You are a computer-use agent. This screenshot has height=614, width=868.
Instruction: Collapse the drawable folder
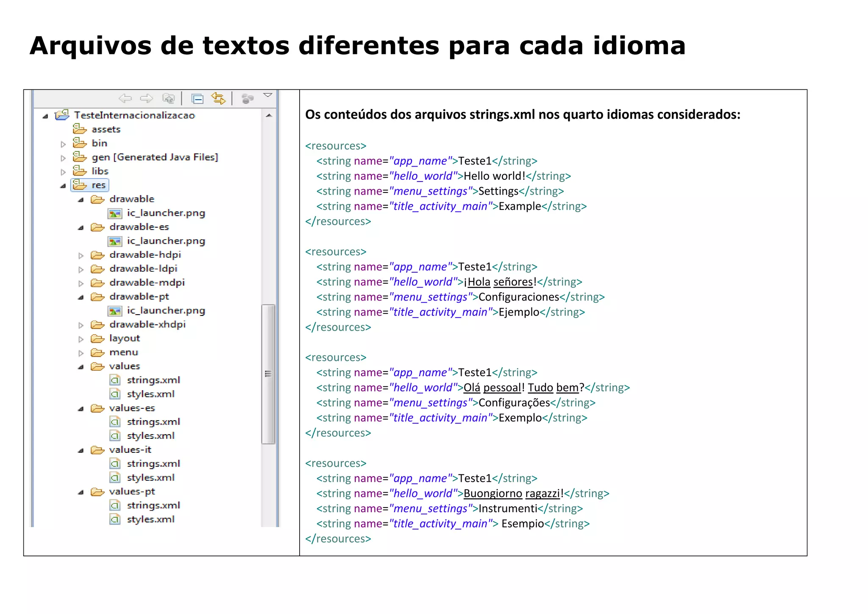[81, 200]
